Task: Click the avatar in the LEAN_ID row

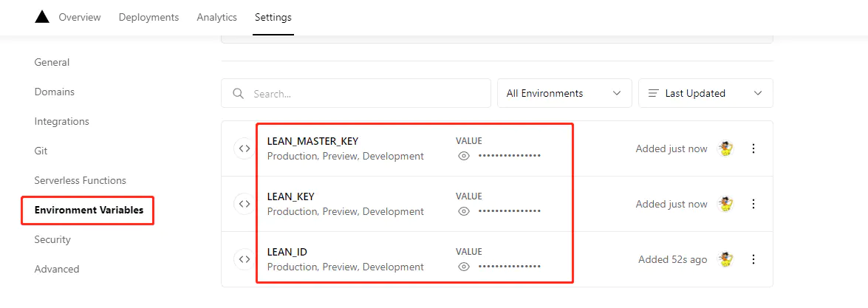Action: 725,259
